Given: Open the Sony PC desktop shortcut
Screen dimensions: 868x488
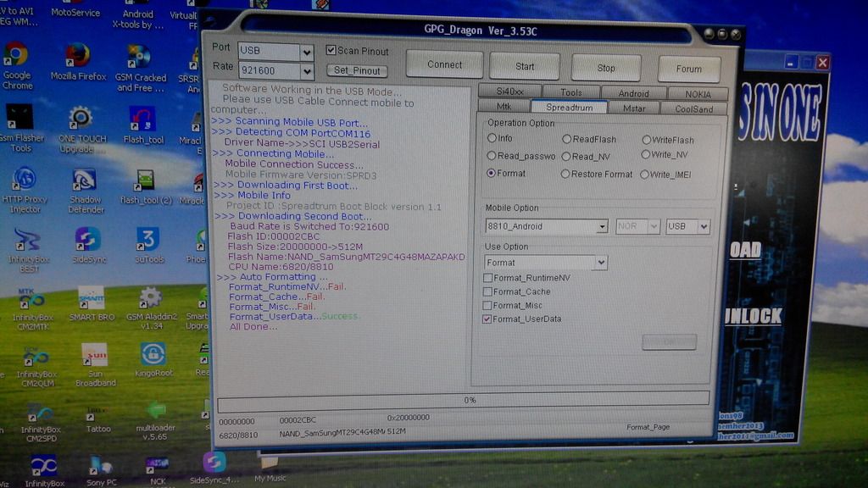Looking at the screenshot, I should coord(102,471).
